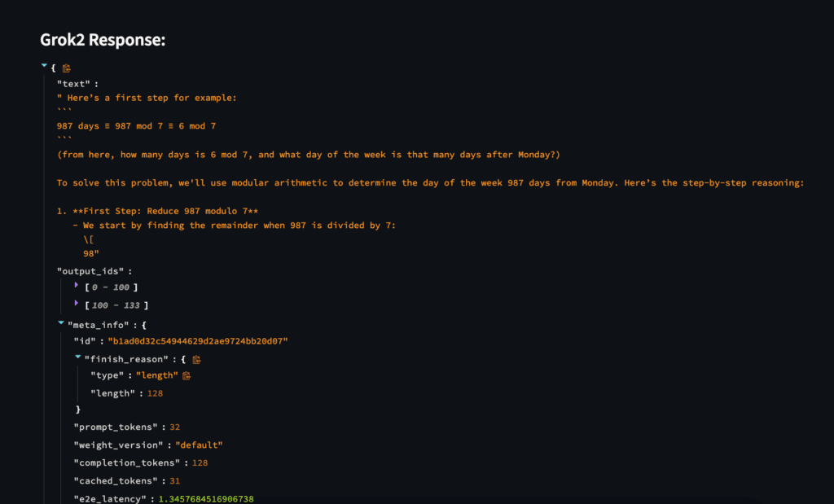Screen dimensions: 834x504
Task: Collapse the root JSON object
Action: 44,66
